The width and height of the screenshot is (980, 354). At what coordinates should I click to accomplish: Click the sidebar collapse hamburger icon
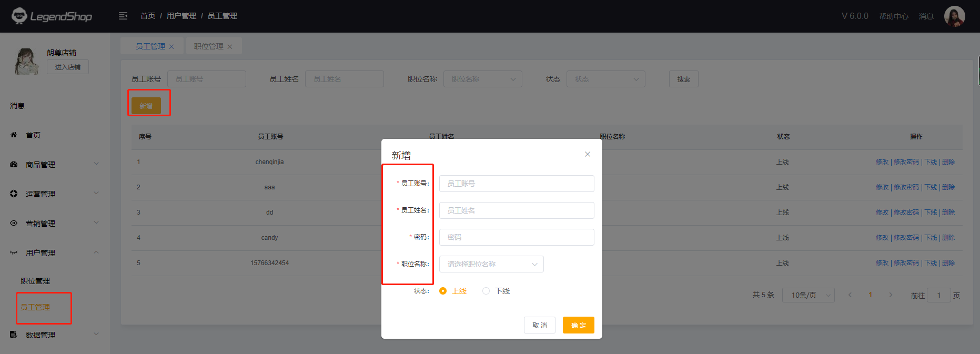pos(123,16)
